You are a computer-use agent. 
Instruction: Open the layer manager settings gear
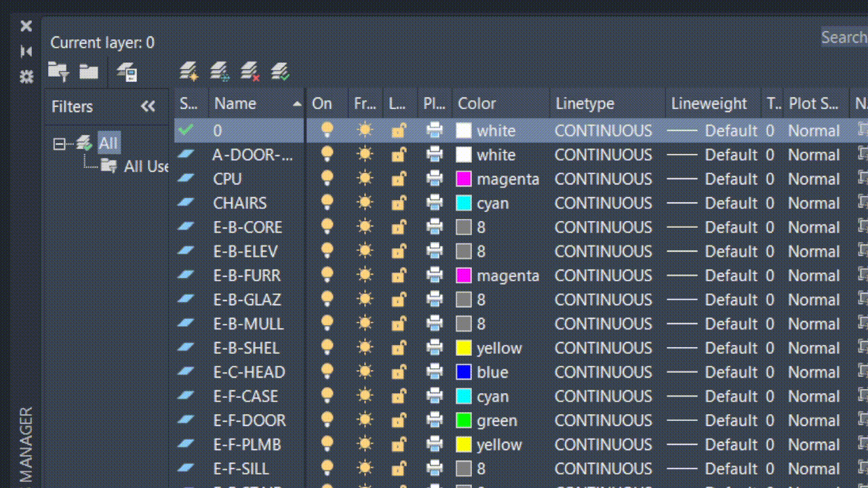(x=26, y=77)
